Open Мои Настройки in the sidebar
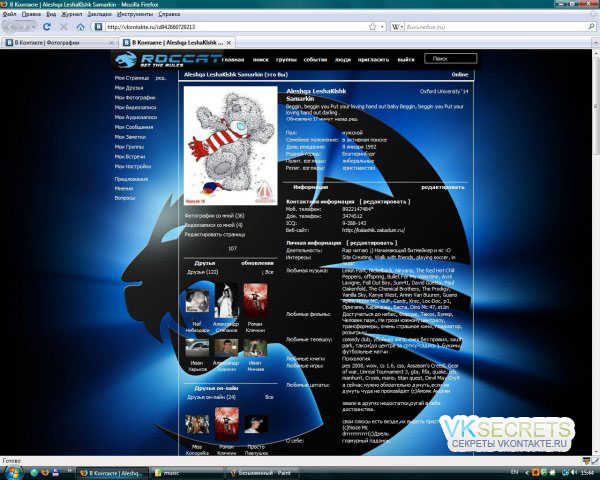 click(x=133, y=167)
